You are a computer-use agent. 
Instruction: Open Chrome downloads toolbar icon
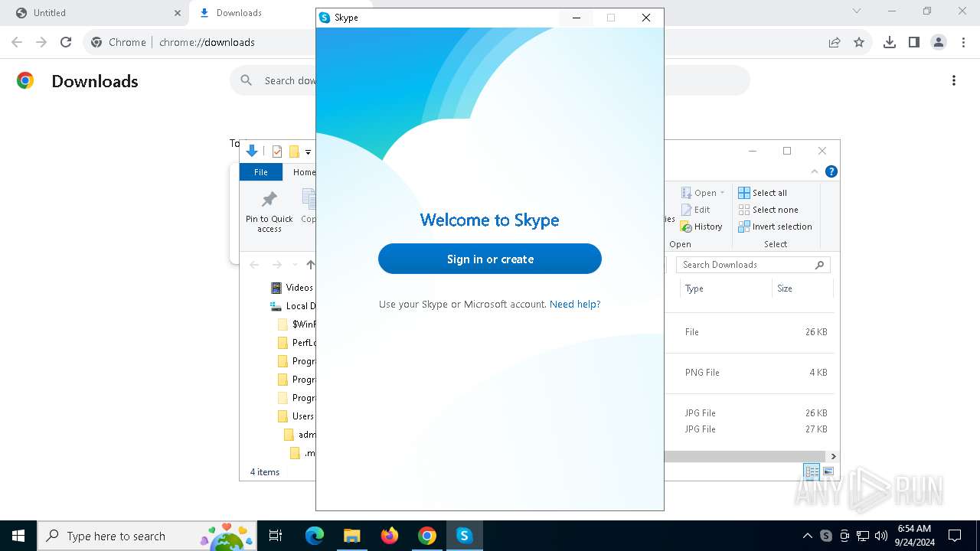890,42
